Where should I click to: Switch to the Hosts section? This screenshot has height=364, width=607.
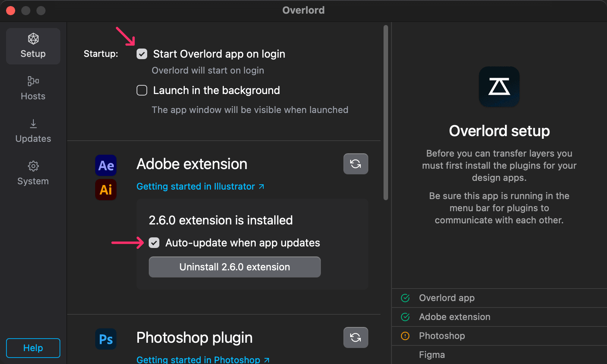[33, 88]
